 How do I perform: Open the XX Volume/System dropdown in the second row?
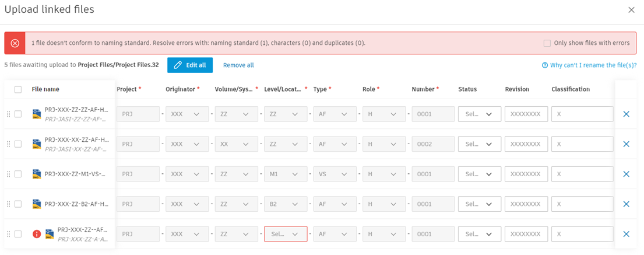pyautogui.click(x=237, y=144)
